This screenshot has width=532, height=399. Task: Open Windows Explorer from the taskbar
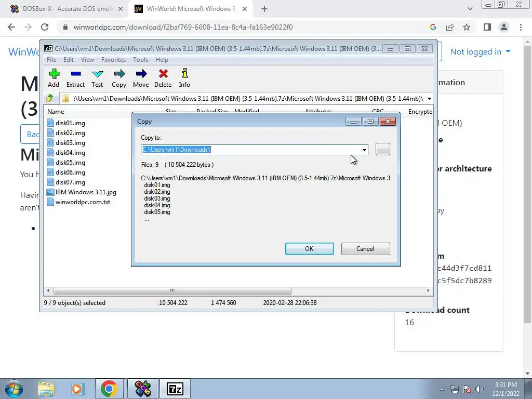(46, 389)
